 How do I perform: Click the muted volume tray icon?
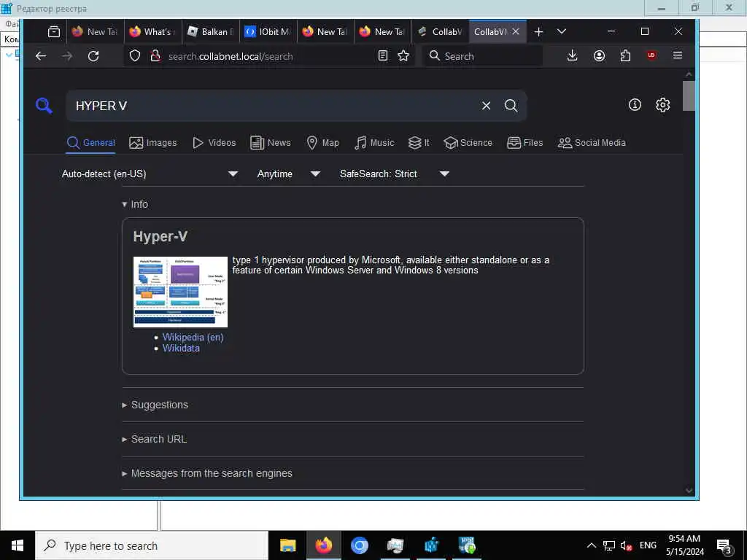(x=626, y=545)
